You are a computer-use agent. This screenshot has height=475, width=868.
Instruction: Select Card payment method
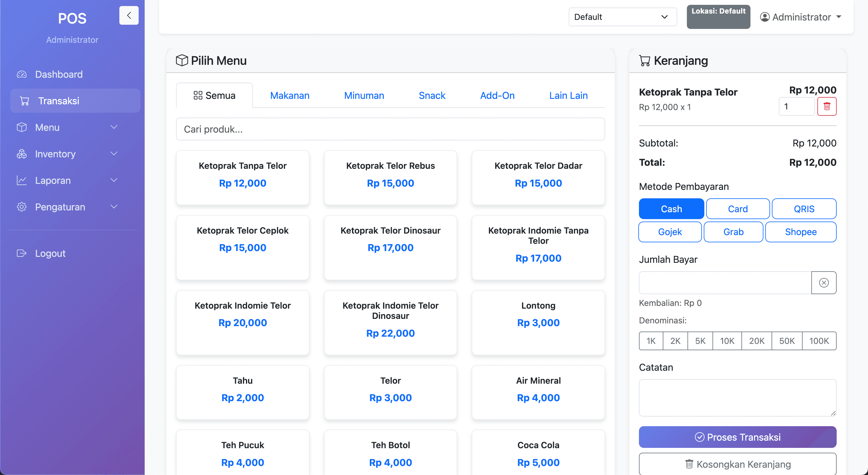point(737,209)
